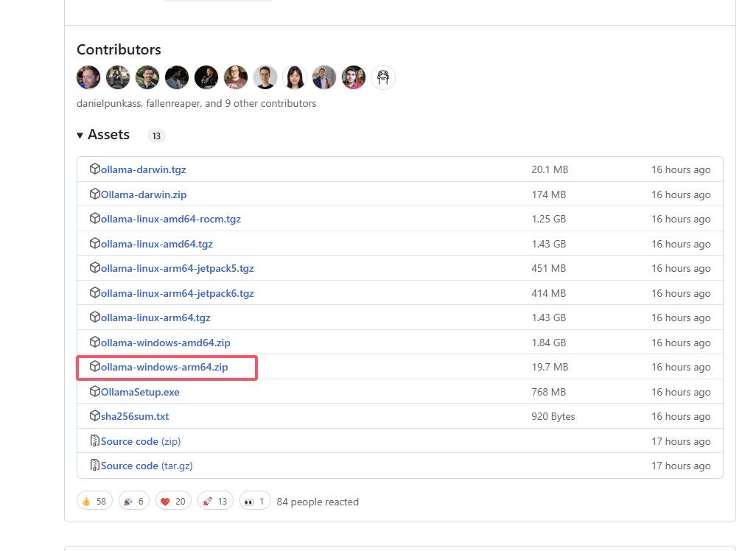
Task: Click package icon beside jetpack6.tgz
Action: [94, 292]
